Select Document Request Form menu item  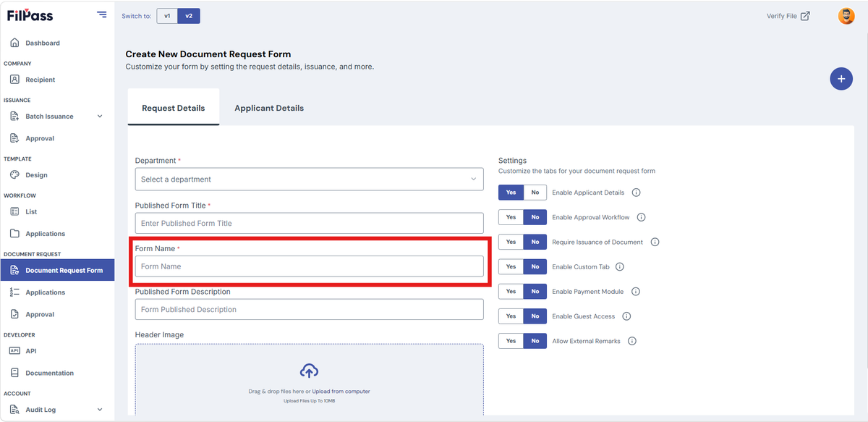(57, 270)
